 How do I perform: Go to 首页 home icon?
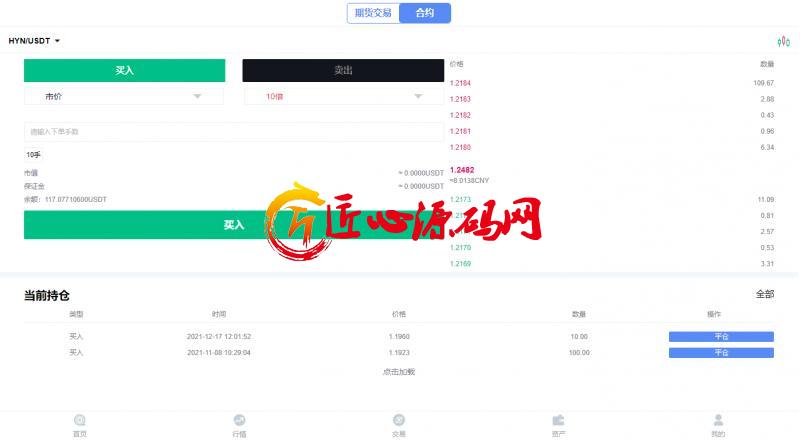[80, 420]
